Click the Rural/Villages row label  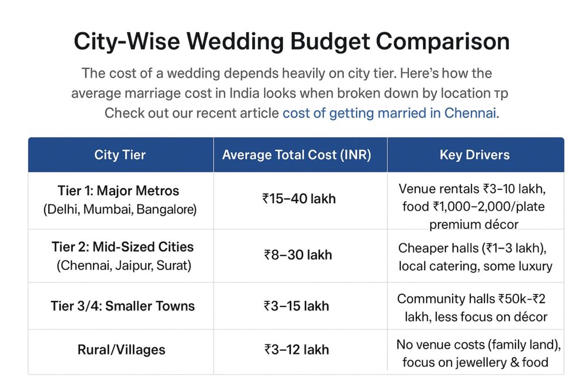click(x=121, y=349)
